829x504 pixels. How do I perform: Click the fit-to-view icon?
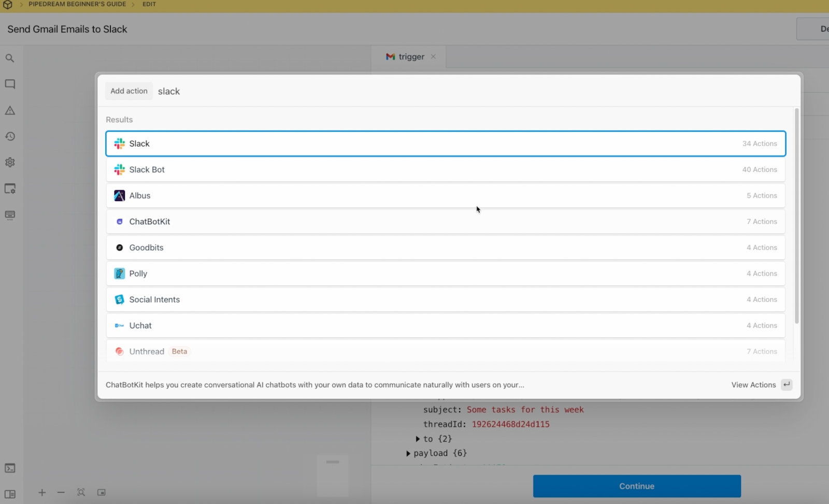click(81, 493)
